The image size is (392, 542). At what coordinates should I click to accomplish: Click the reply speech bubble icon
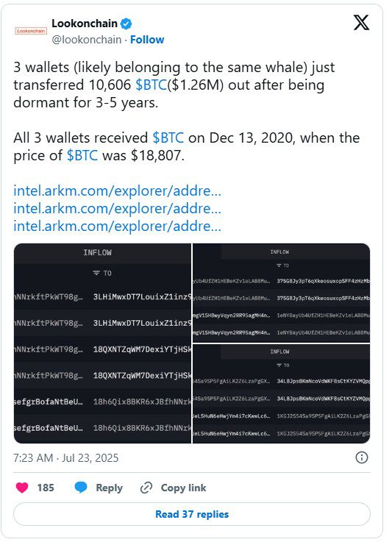coord(81,488)
